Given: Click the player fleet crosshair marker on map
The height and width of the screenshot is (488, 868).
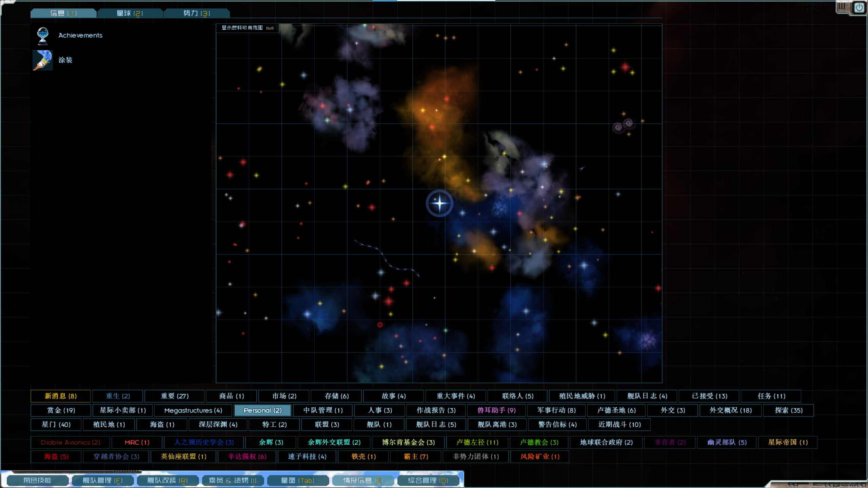Looking at the screenshot, I should pyautogui.click(x=439, y=203).
